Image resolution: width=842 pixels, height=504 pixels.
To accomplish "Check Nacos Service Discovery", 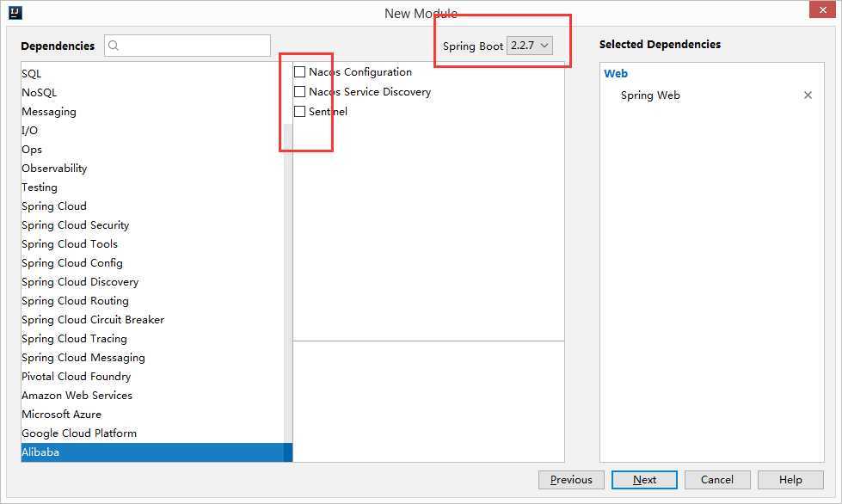I will (x=299, y=92).
